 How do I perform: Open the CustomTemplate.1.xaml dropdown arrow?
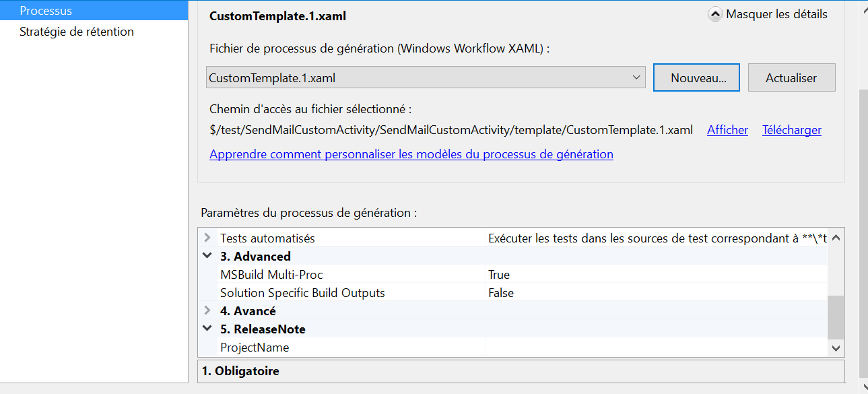(x=636, y=78)
